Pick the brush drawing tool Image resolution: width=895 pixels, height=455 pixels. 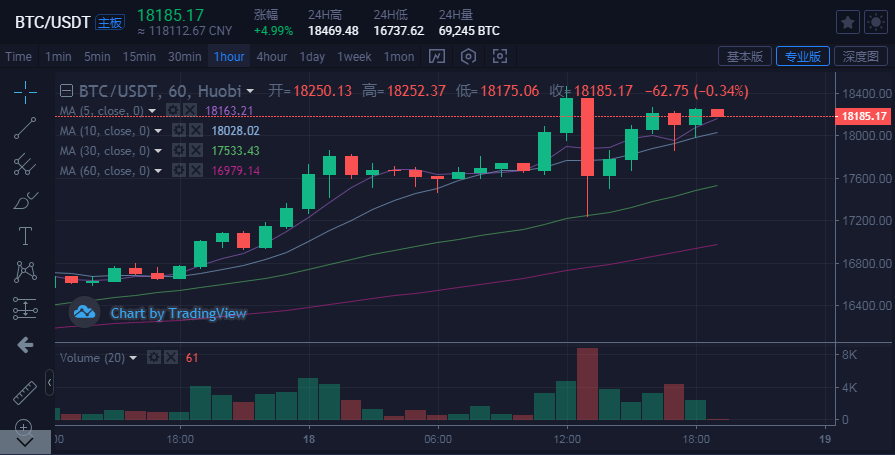(x=25, y=201)
